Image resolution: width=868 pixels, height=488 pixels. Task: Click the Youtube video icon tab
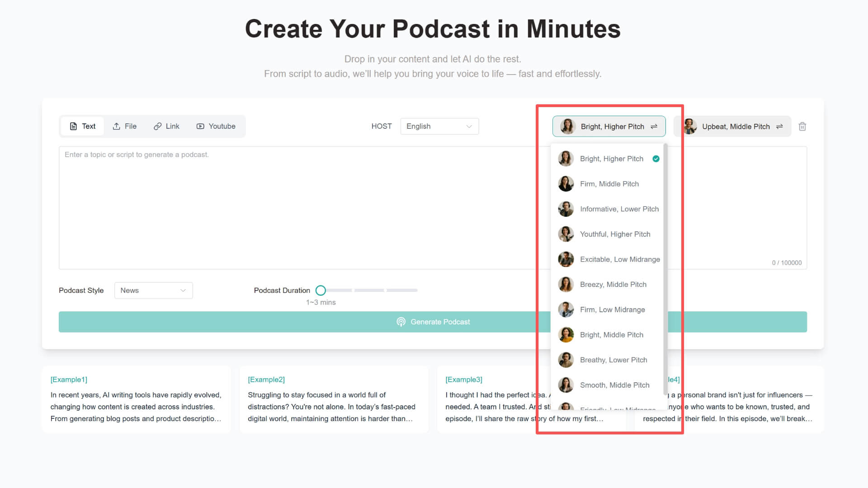coord(200,127)
